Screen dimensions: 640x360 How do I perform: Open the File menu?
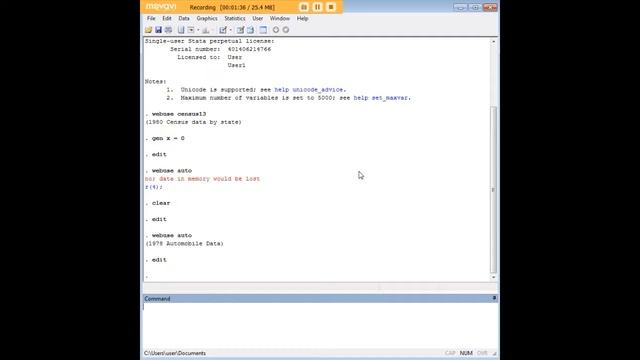coord(151,18)
